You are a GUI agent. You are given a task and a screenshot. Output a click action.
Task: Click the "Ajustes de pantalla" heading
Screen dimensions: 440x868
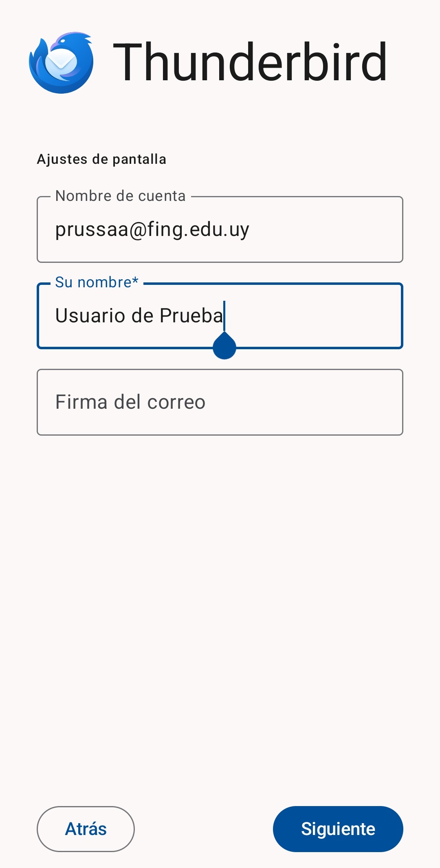click(101, 159)
